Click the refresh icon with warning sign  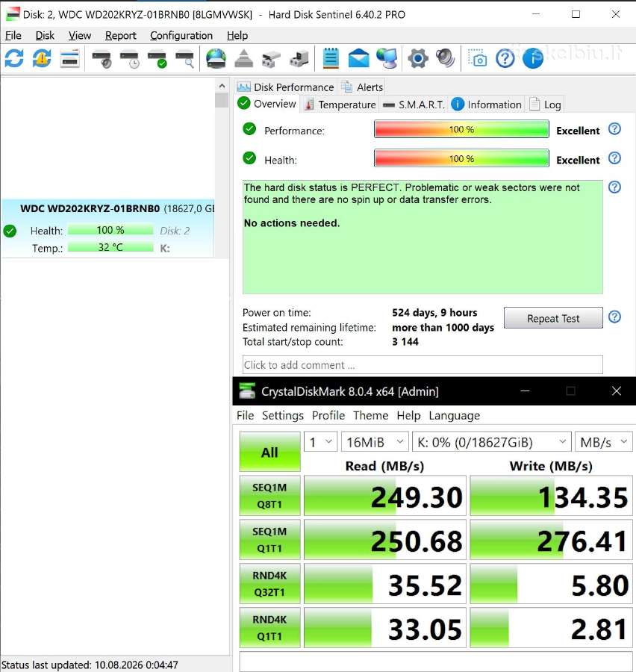42,57
